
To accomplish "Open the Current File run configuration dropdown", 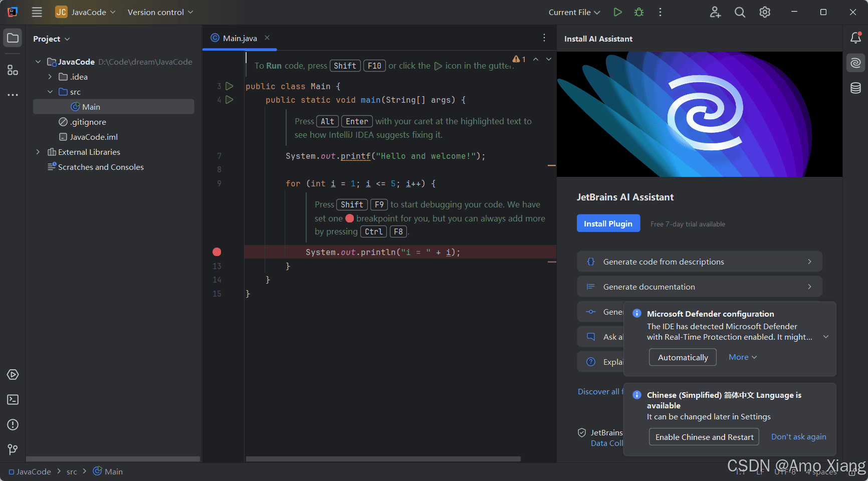I will [574, 12].
